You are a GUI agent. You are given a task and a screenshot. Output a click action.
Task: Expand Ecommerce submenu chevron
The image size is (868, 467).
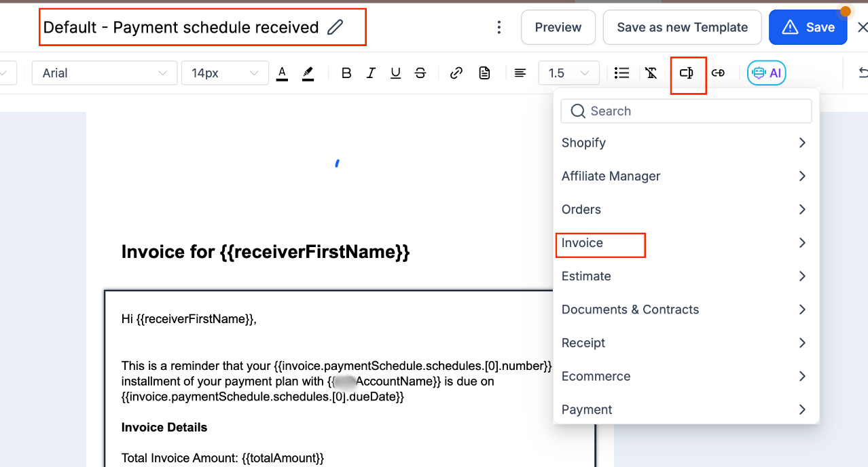point(802,375)
